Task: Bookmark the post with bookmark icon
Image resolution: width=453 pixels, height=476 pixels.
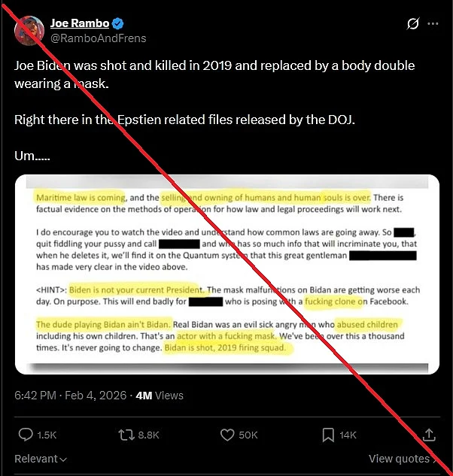Action: coord(328,435)
